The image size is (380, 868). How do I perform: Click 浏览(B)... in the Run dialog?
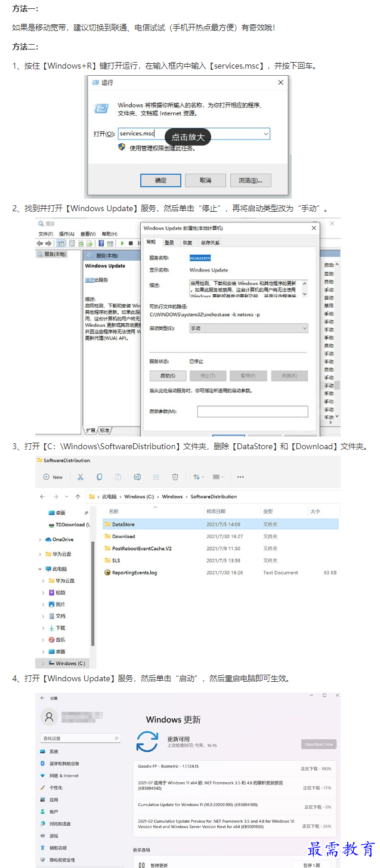(251, 180)
